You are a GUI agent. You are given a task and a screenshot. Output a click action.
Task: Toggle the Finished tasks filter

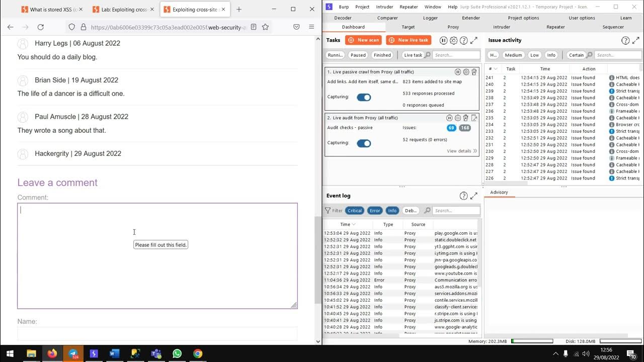click(382, 55)
